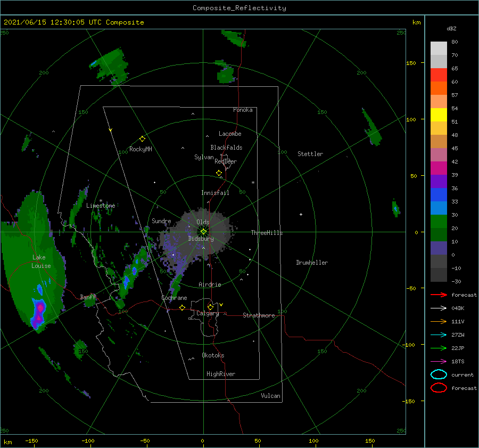The height and width of the screenshot is (448, 479).
Task: Click the yellow diamond marker in Calgary
Action: pos(210,307)
